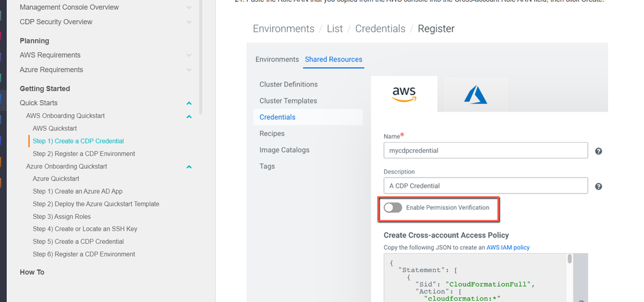This screenshot has width=644, height=302.
Task: Expand AWS Requirements section
Action: (x=189, y=55)
